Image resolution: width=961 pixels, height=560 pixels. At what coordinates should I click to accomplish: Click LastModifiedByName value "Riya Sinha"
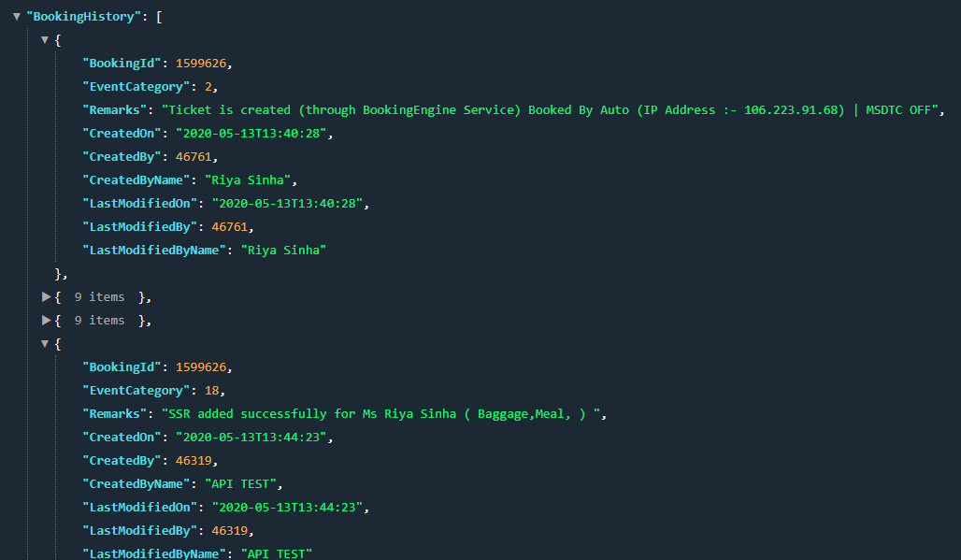click(x=286, y=251)
